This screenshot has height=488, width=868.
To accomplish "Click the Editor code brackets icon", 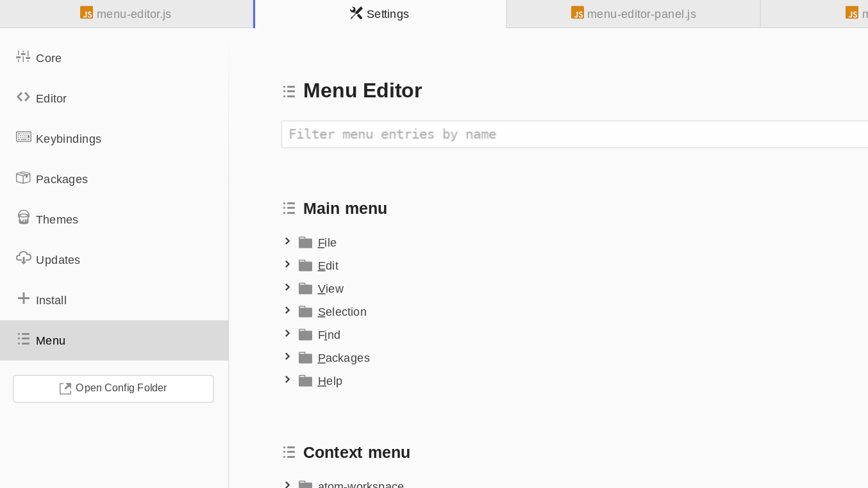I will click(23, 97).
